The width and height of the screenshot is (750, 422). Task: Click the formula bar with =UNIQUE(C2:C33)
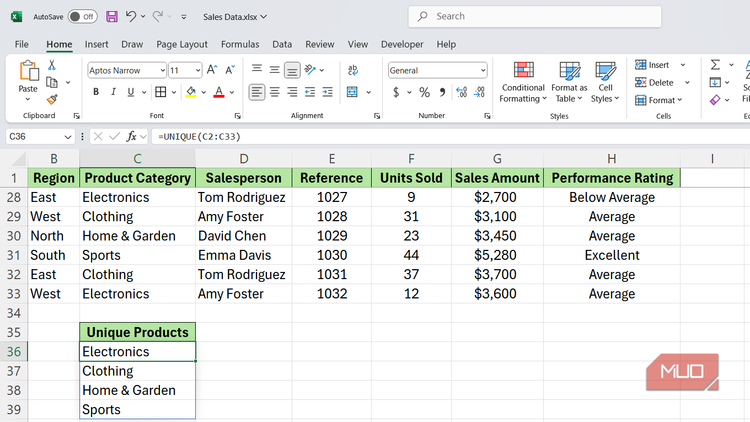click(x=450, y=136)
